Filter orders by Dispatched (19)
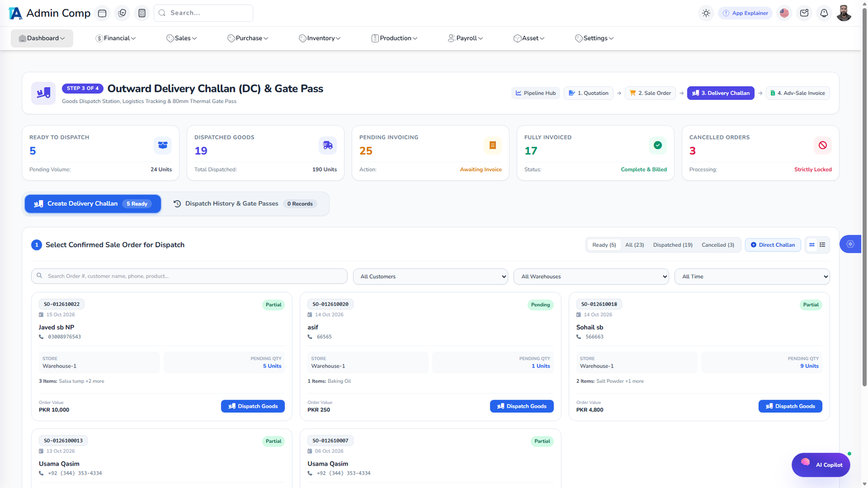 673,245
